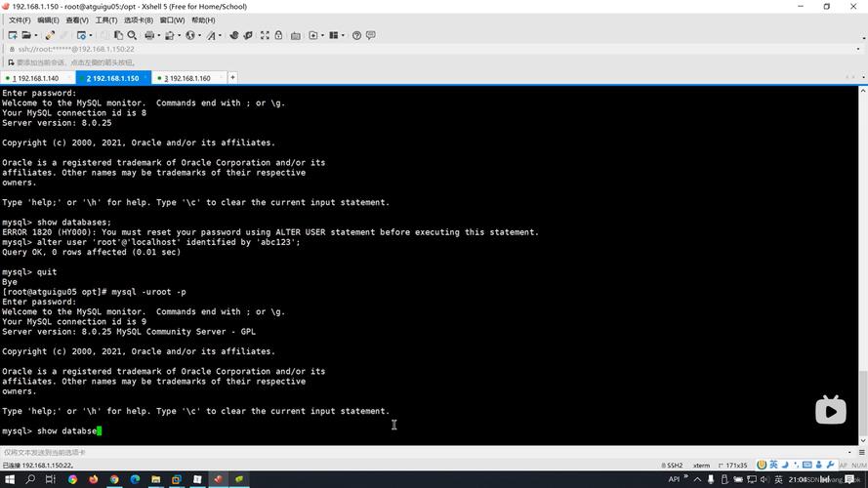The width and height of the screenshot is (868, 488).
Task: Click the Print icon in toolbar
Action: coord(149,35)
